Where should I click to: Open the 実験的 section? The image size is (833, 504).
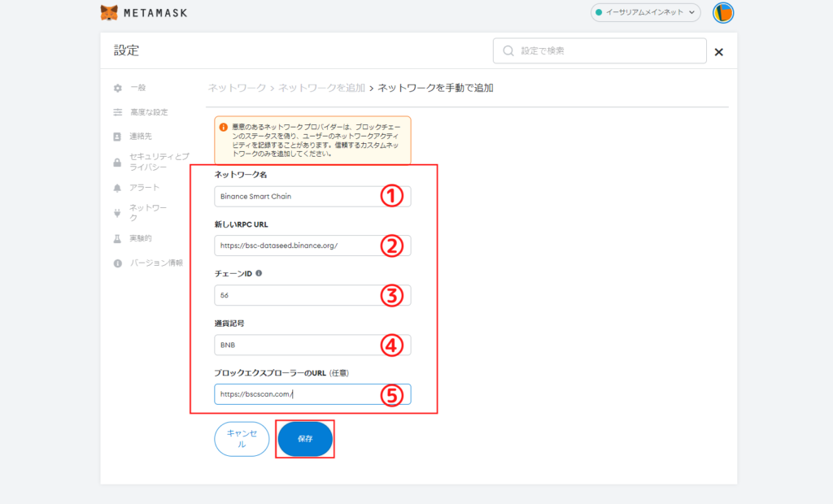tap(141, 238)
